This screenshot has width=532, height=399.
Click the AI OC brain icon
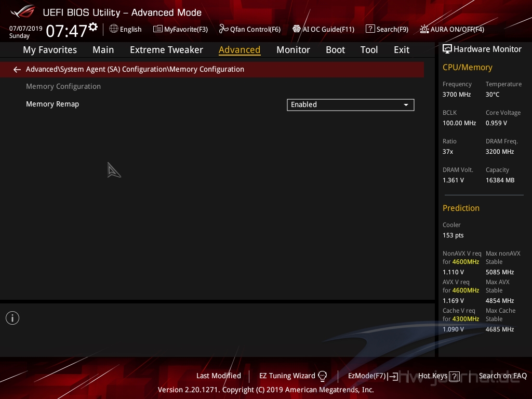tap(297, 29)
